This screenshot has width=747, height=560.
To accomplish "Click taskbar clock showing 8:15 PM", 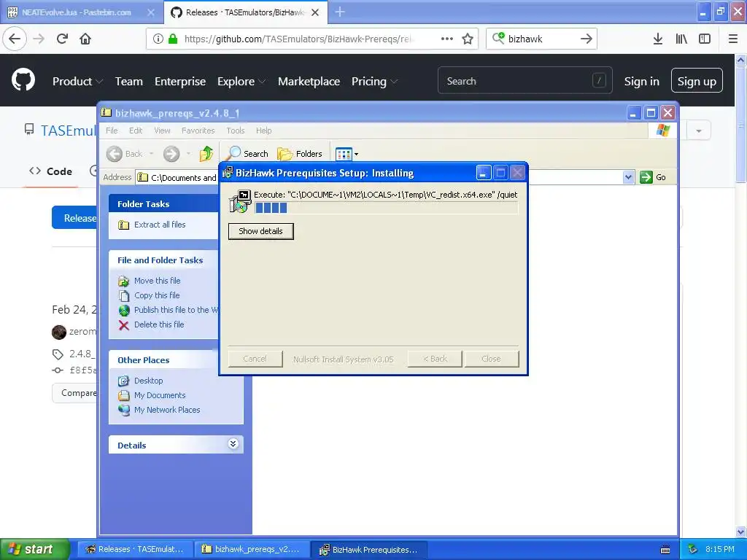I will tap(719, 549).
